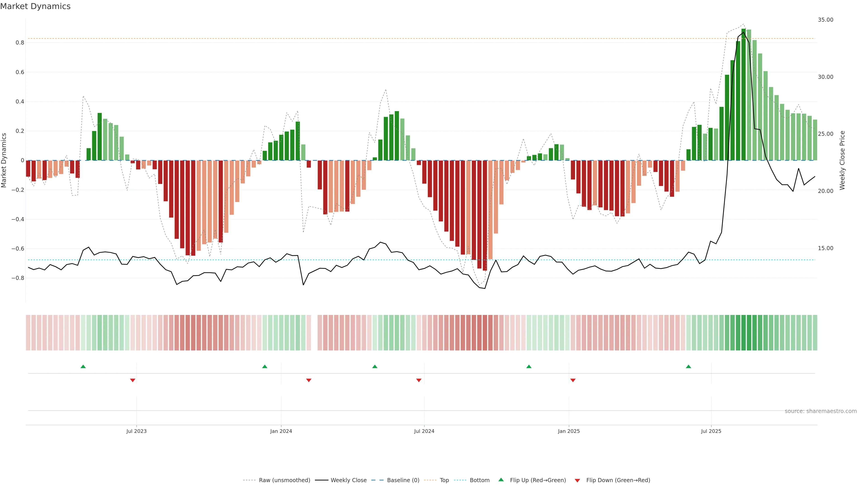Image resolution: width=868 pixels, height=488 pixels.
Task: Click the Jan 2024 x-axis label
Action: (x=281, y=431)
